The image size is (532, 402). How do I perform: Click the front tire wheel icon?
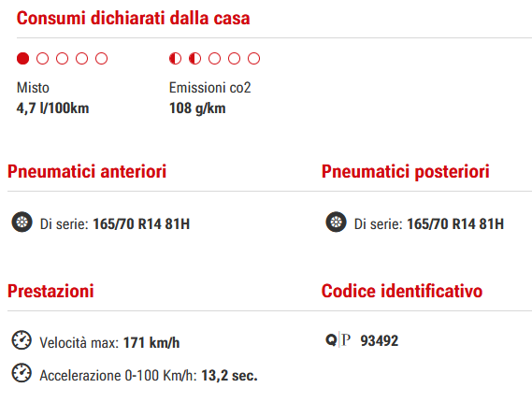pos(22,223)
